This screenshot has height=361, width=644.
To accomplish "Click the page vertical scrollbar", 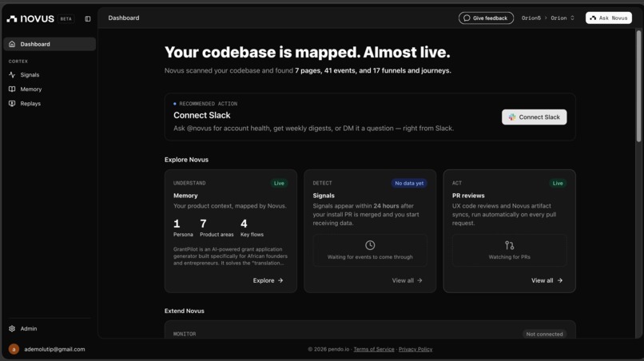I will click(x=638, y=86).
